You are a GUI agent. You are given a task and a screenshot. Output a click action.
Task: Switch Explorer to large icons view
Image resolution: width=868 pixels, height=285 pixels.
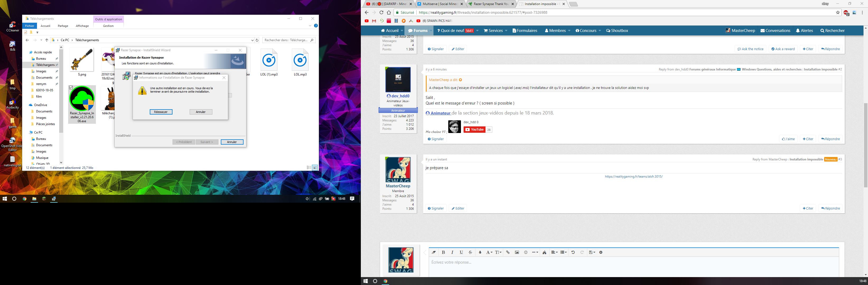coord(315,168)
